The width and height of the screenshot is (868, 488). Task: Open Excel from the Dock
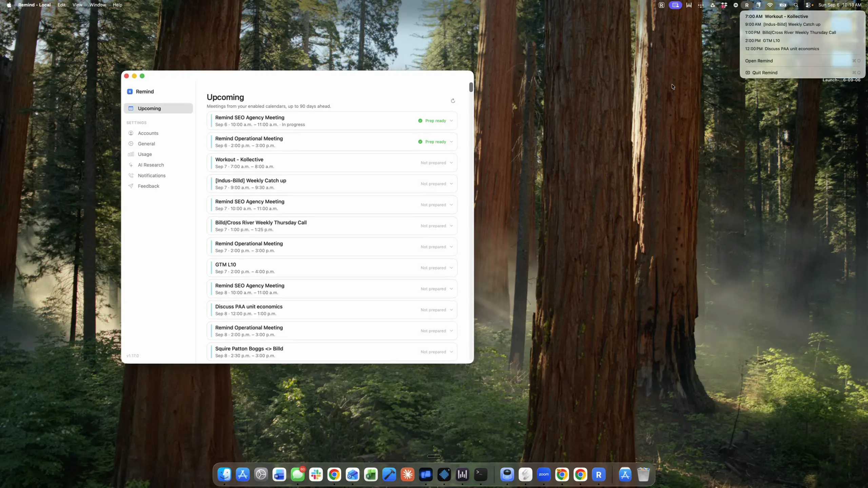(371, 474)
